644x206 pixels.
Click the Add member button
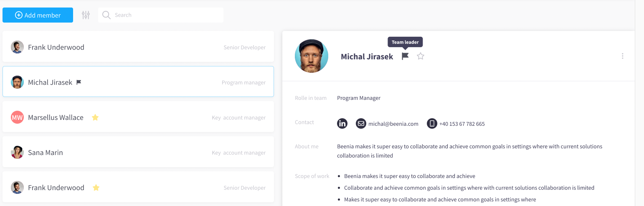tap(38, 15)
